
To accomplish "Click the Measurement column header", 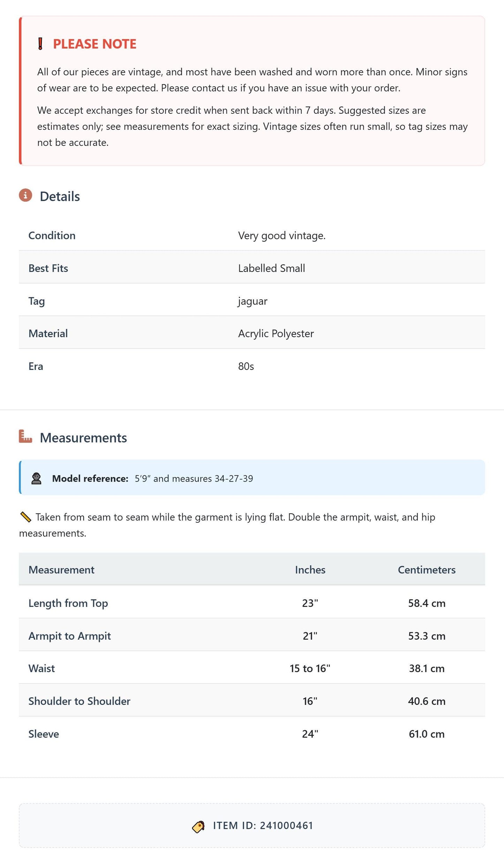I will coord(61,569).
